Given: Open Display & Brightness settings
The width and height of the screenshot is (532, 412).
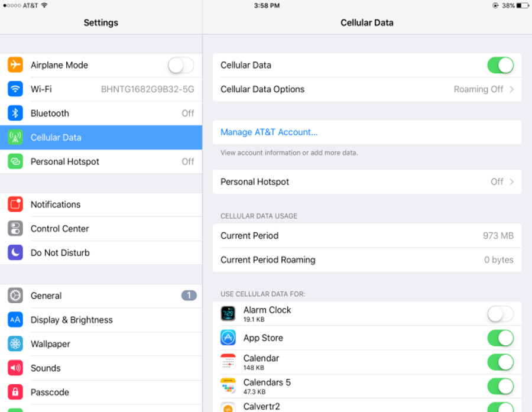Looking at the screenshot, I should pos(101,320).
